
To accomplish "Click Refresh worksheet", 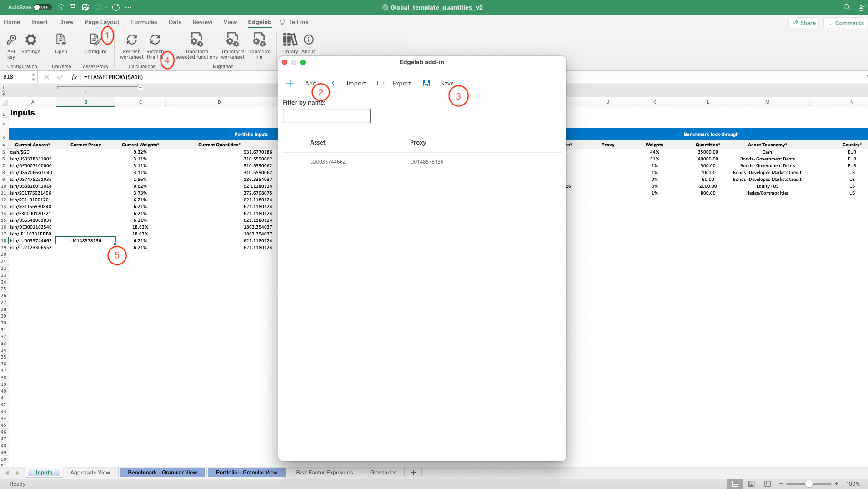I will [131, 46].
